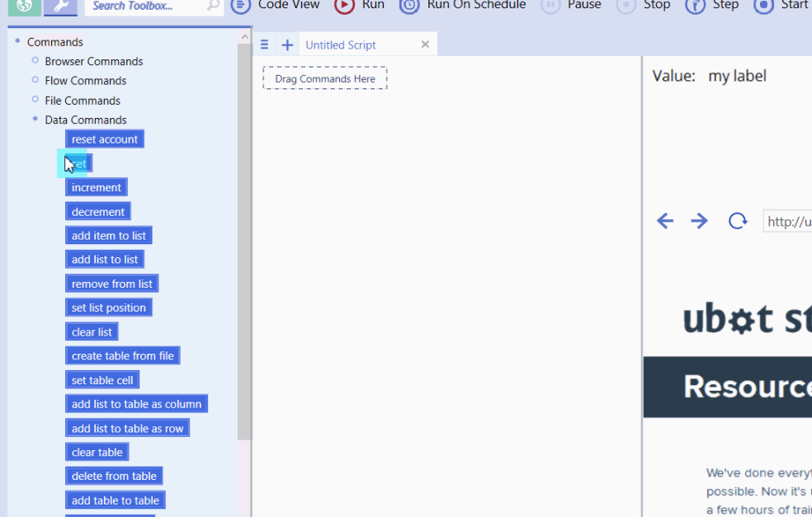Image resolution: width=812 pixels, height=517 pixels.
Task: Select the add list to list command
Action: click(105, 259)
